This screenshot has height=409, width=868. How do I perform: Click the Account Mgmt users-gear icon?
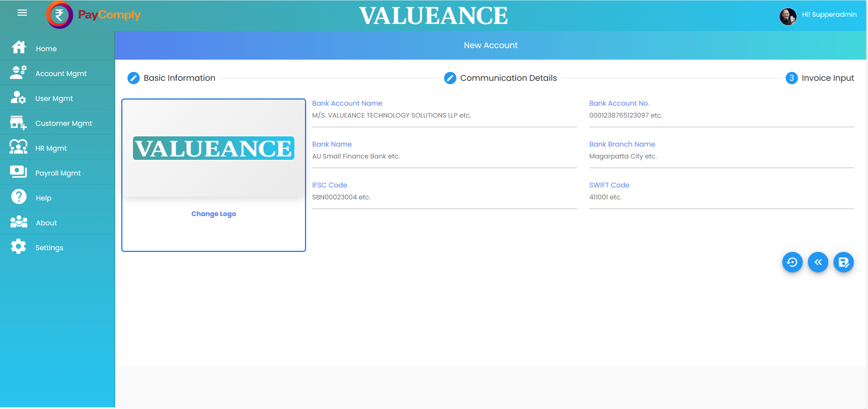(x=18, y=72)
